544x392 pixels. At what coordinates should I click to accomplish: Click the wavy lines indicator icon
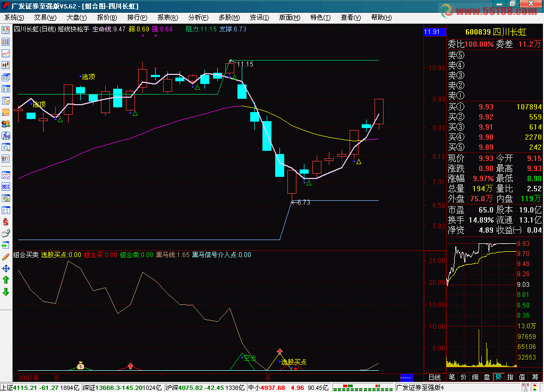tap(5, 175)
